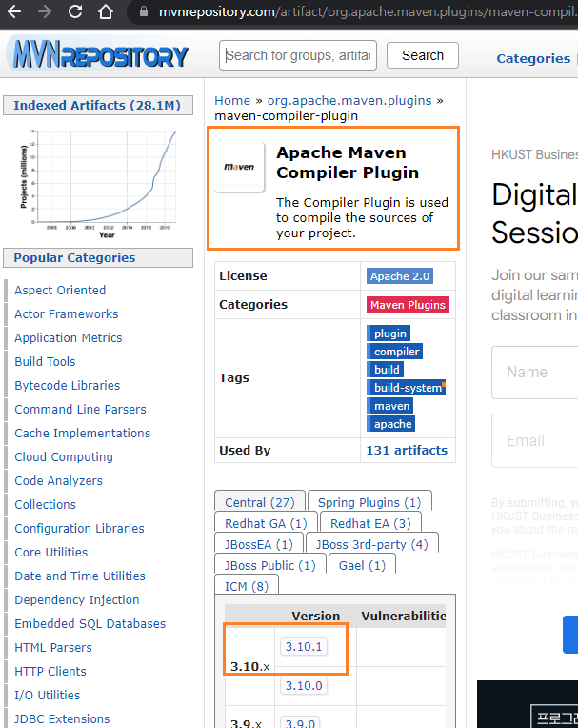Open the Actor Frameworks category
The height and width of the screenshot is (728, 578).
(x=67, y=313)
